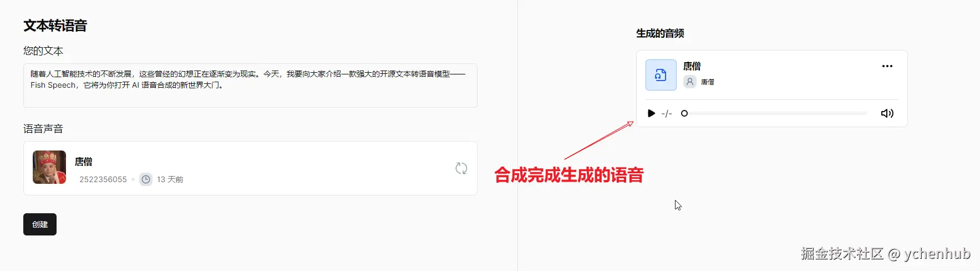Select the 唐僧 portrait thumbnail

coord(49,167)
